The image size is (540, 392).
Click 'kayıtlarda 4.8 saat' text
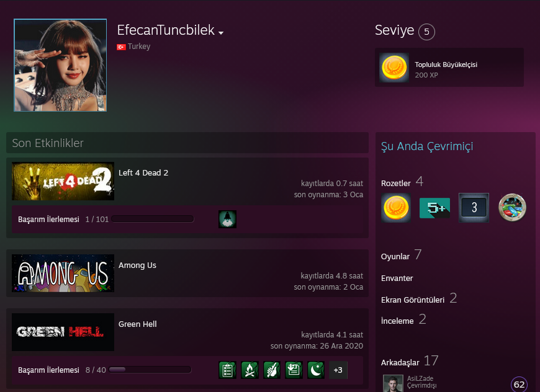pyautogui.click(x=331, y=275)
